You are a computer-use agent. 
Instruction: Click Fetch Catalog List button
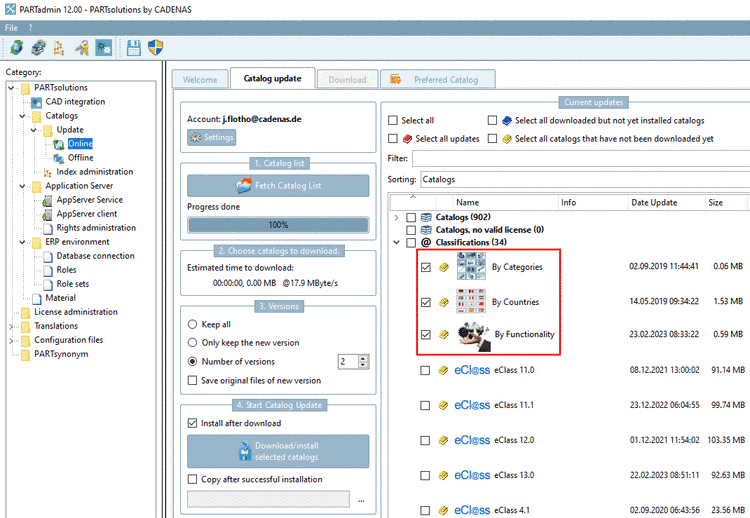pyautogui.click(x=278, y=186)
